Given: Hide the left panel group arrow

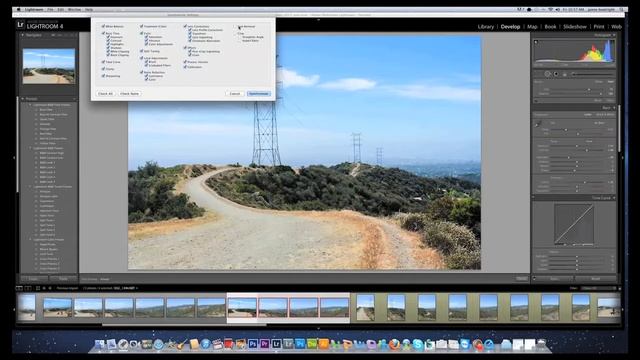Looking at the screenshot, I should click(x=14, y=158).
